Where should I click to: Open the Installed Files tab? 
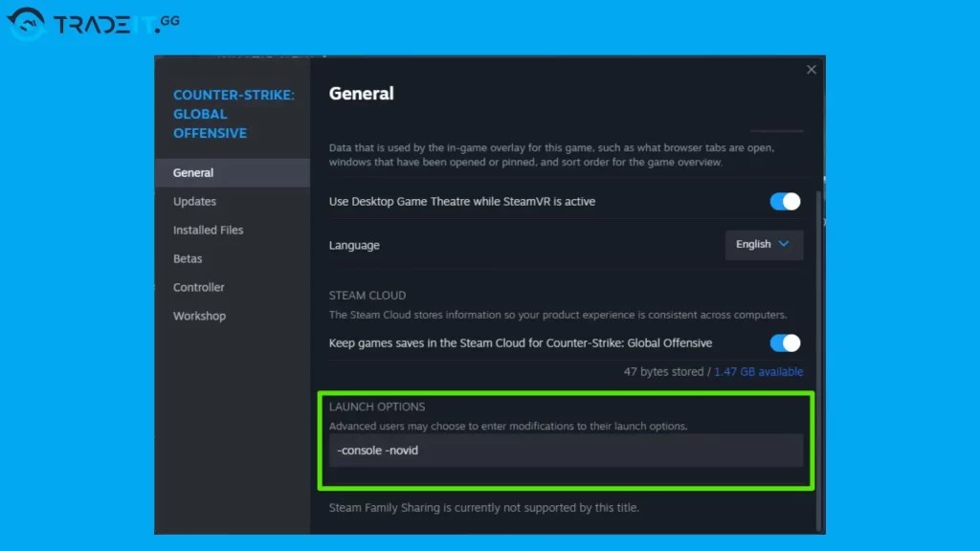pos(208,230)
